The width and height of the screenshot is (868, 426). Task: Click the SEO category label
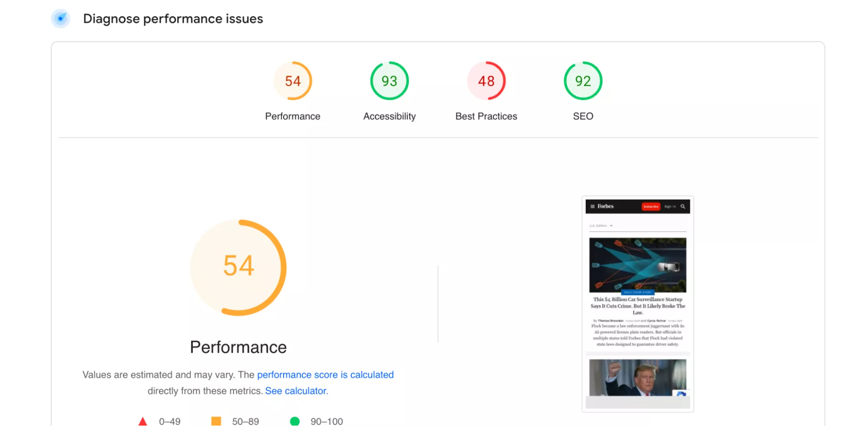coord(583,116)
